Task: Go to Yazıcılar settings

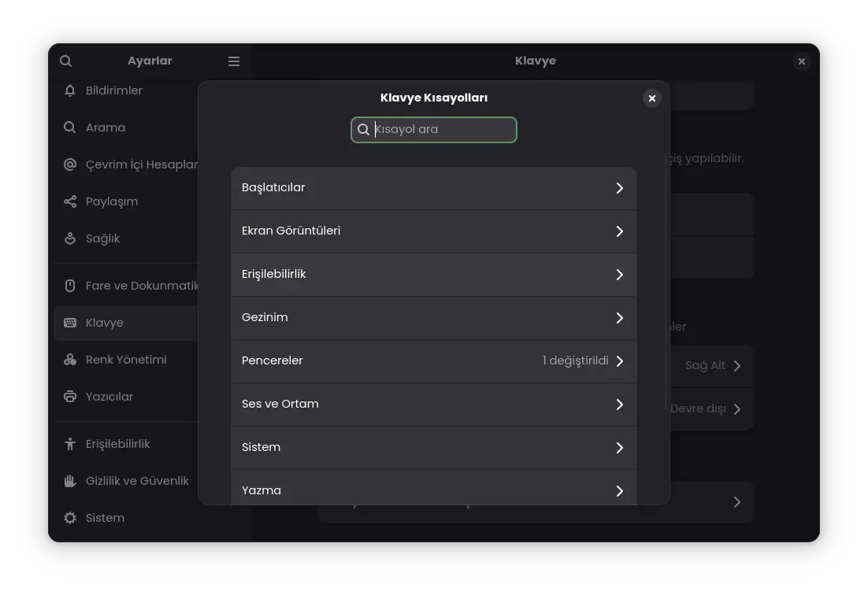Action: point(126,397)
